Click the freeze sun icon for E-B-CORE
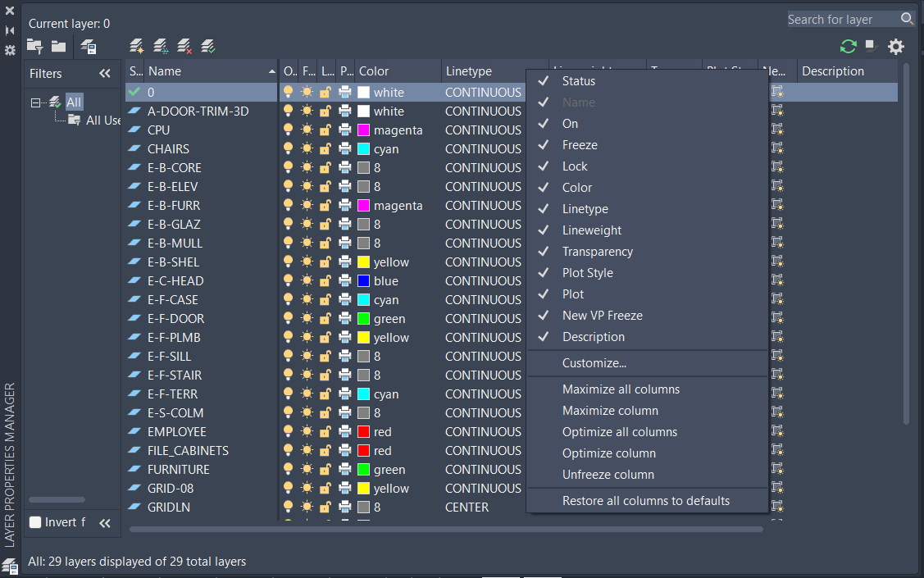Image resolution: width=924 pixels, height=578 pixels. click(307, 167)
